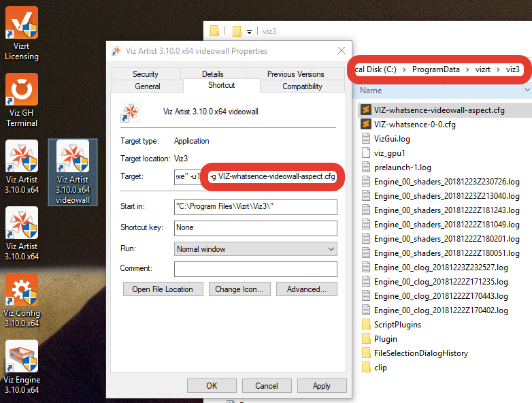The height and width of the screenshot is (403, 532).
Task: Click the second folder icon in Explorer quick access toolbar
Action: 237,31
